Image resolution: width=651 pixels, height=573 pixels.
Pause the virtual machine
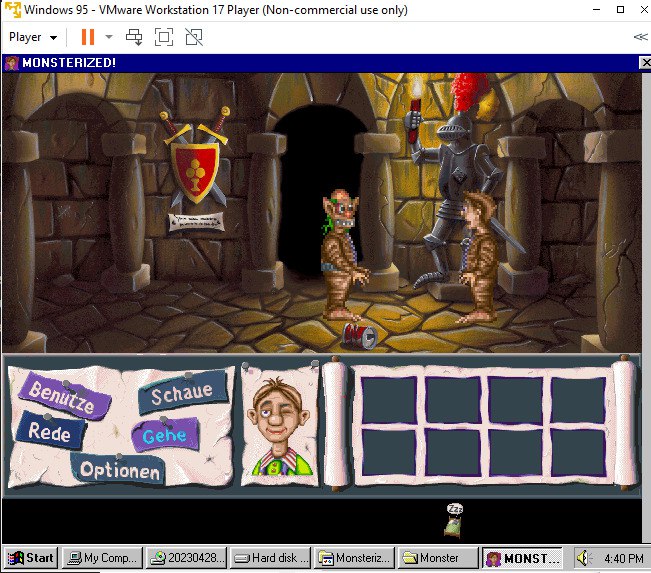pos(88,37)
